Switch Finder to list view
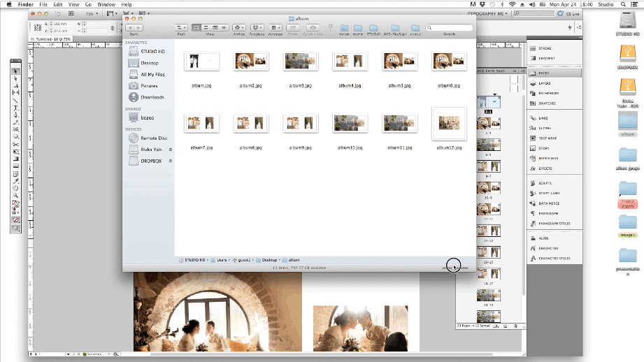 coord(206,27)
